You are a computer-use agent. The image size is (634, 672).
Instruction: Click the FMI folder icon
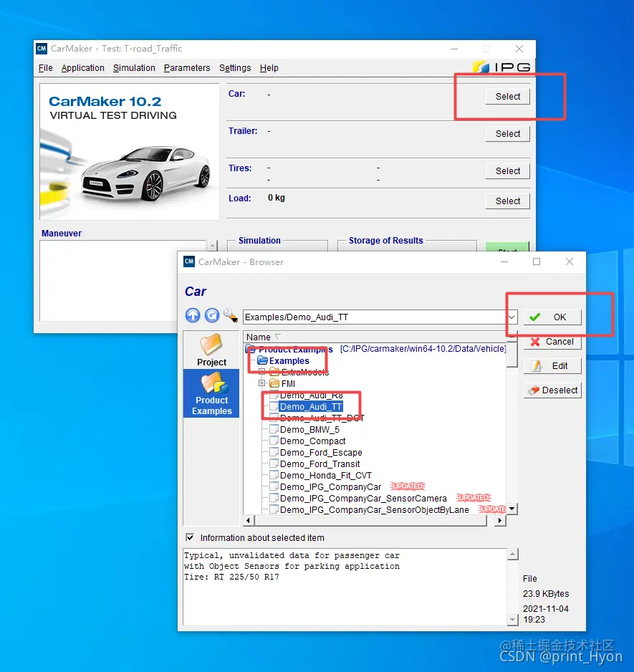(x=274, y=383)
